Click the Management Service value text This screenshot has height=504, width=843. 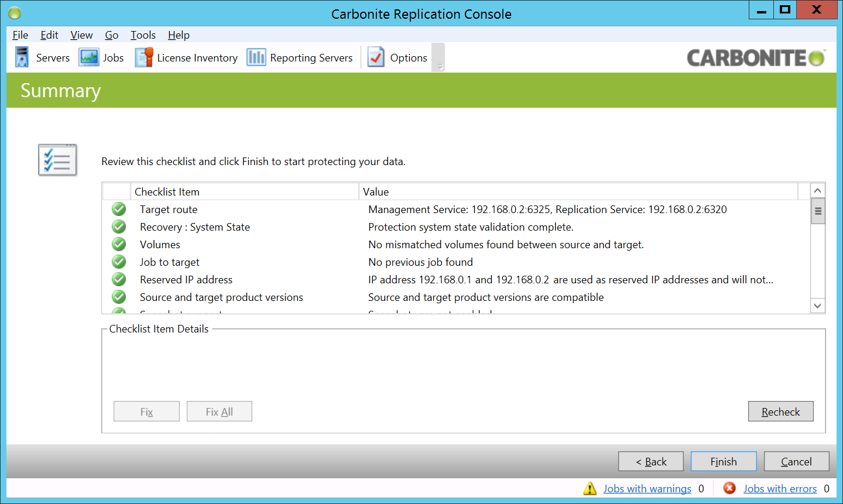point(547,210)
